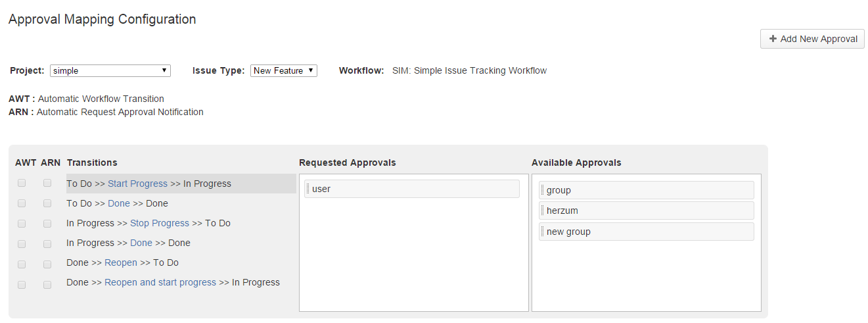Grab the drag handle on group approval
Screen dimensions: 868x323
pos(542,190)
